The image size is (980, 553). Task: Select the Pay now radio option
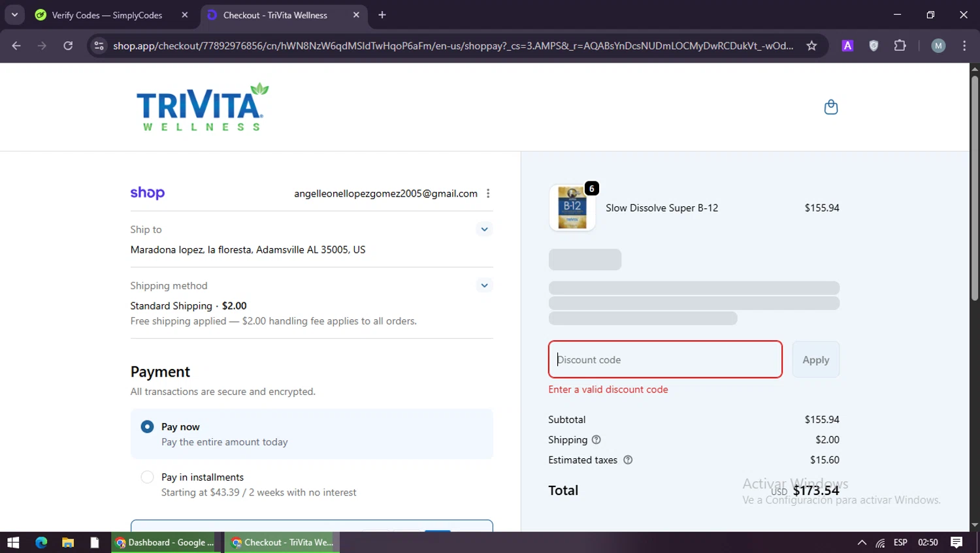(148, 426)
